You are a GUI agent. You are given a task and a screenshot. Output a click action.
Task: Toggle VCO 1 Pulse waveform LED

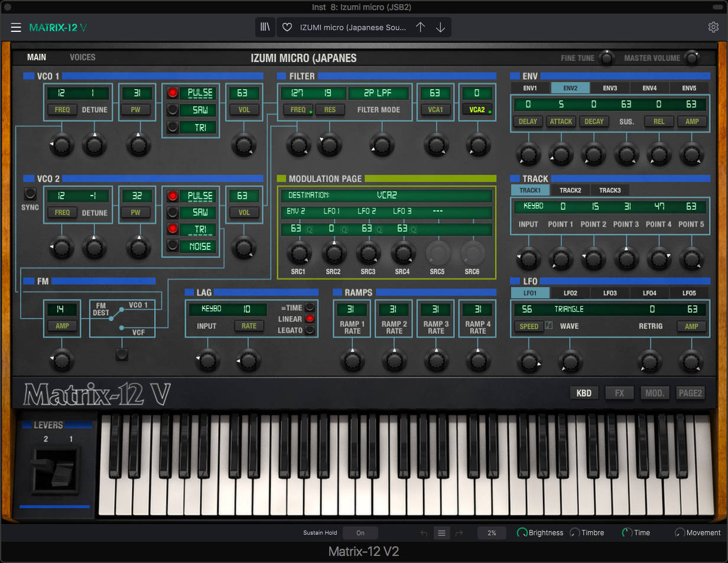pyautogui.click(x=172, y=93)
